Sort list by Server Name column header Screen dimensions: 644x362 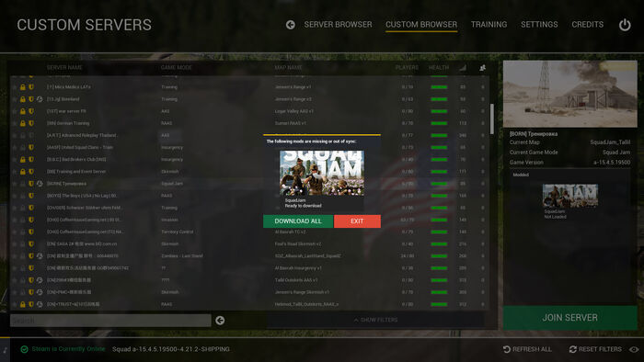(64, 68)
